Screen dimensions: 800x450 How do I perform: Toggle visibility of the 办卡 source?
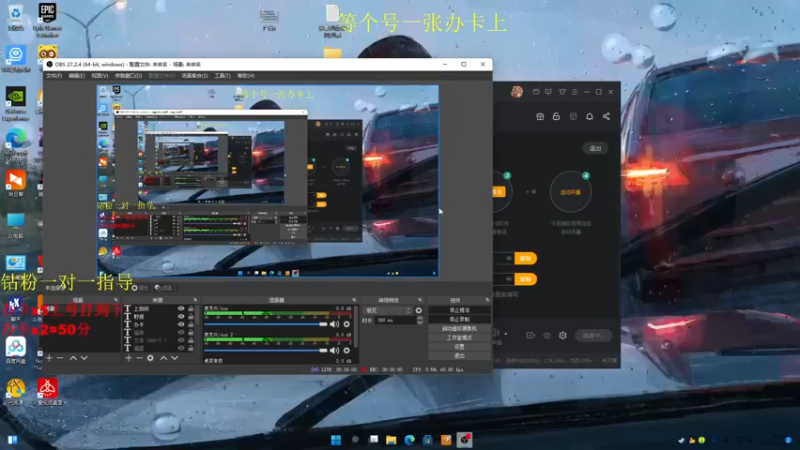(x=181, y=324)
